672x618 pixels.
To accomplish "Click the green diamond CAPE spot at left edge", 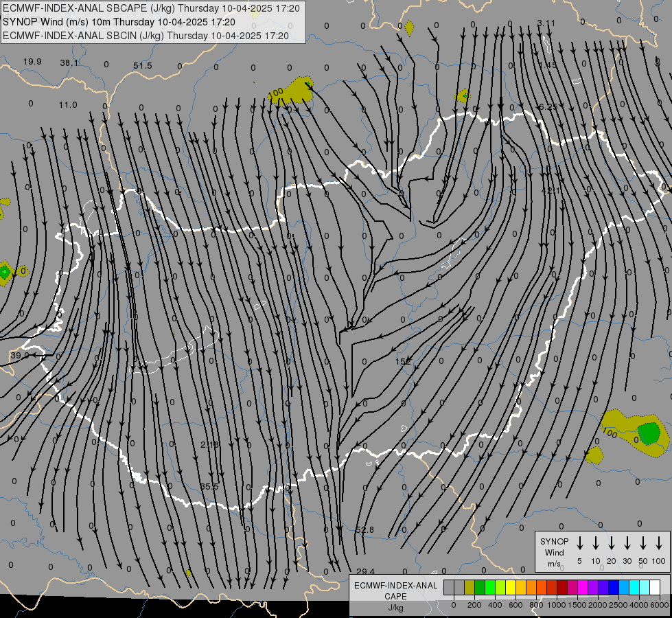I will point(5,272).
